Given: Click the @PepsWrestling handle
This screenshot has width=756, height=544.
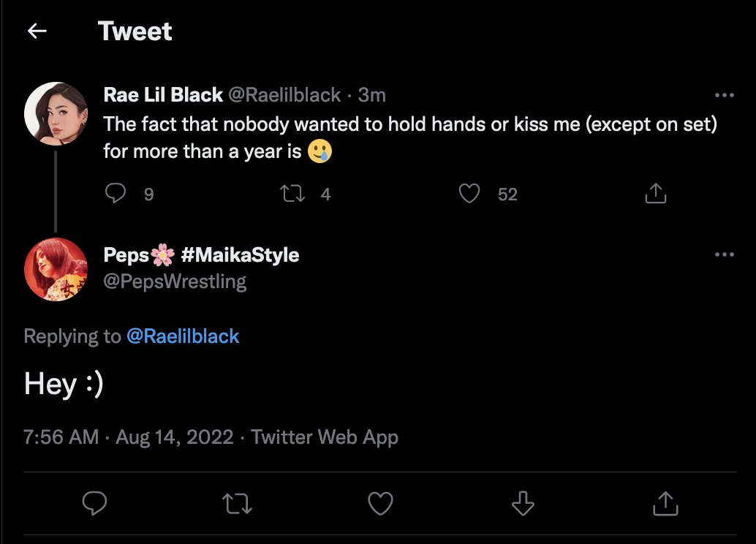Looking at the screenshot, I should click(x=175, y=282).
